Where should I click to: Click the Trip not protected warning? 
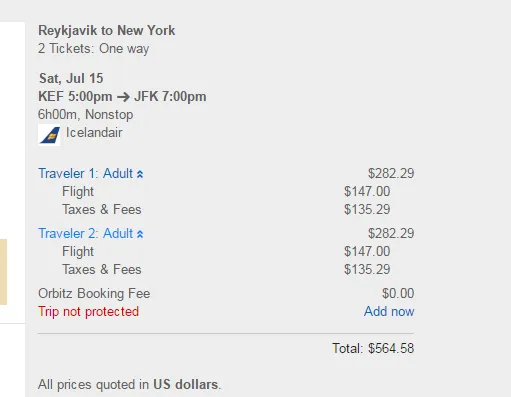[x=88, y=312]
